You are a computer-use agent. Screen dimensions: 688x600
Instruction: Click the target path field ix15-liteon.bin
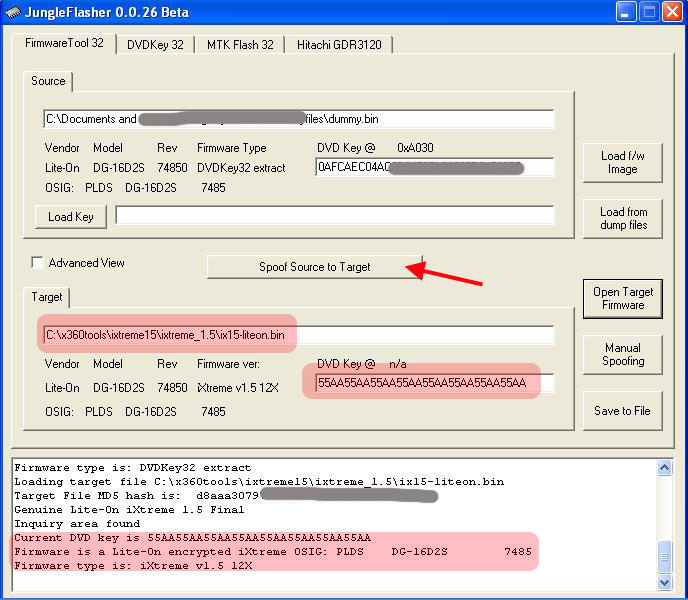pyautogui.click(x=299, y=335)
